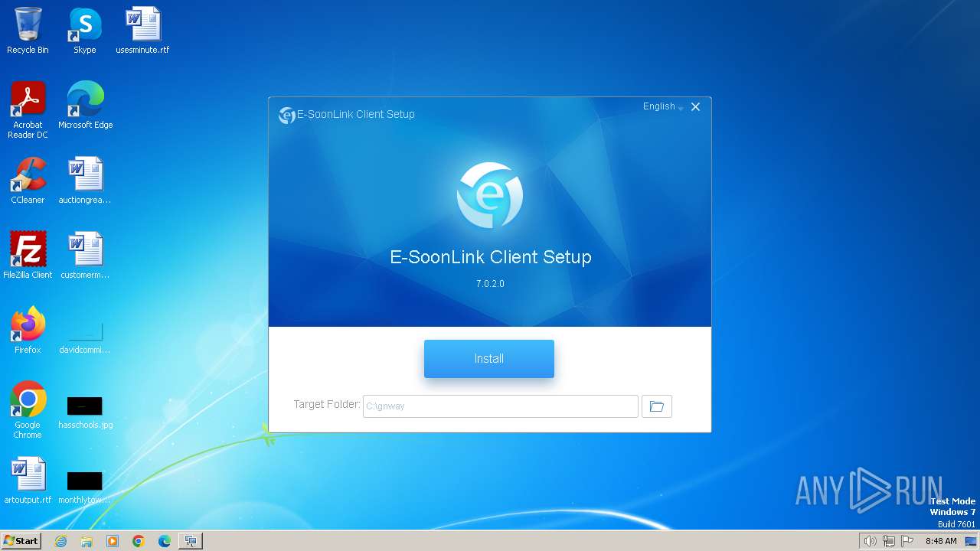Browse for target folder with folder icon
The height and width of the screenshot is (551, 980).
(656, 406)
